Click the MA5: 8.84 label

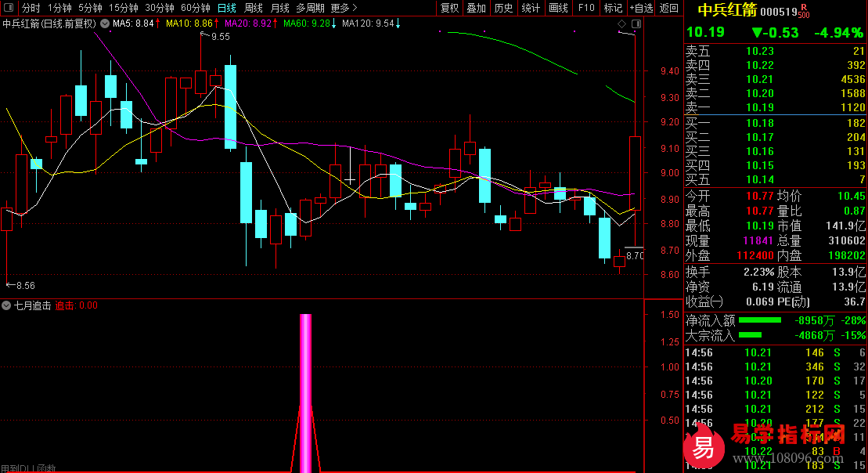pos(133,23)
